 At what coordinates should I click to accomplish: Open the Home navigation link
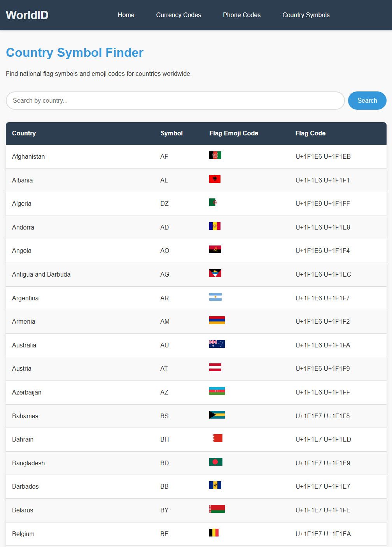126,15
